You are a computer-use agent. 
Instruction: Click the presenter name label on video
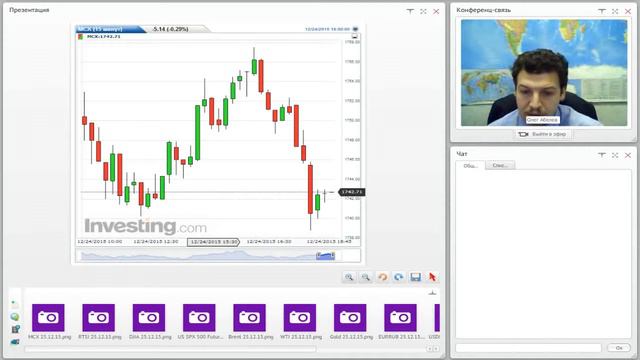(x=542, y=120)
